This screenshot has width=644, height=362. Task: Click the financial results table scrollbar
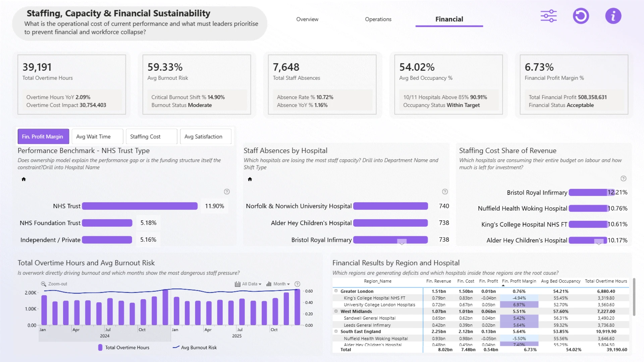pyautogui.click(x=634, y=297)
